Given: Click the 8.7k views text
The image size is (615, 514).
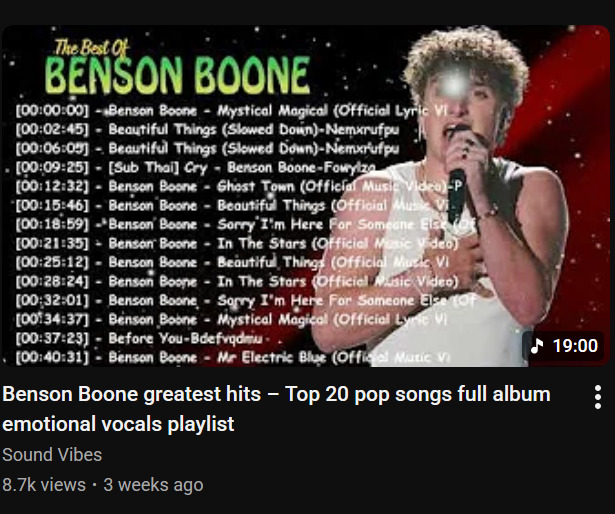Looking at the screenshot, I should pos(44,485).
